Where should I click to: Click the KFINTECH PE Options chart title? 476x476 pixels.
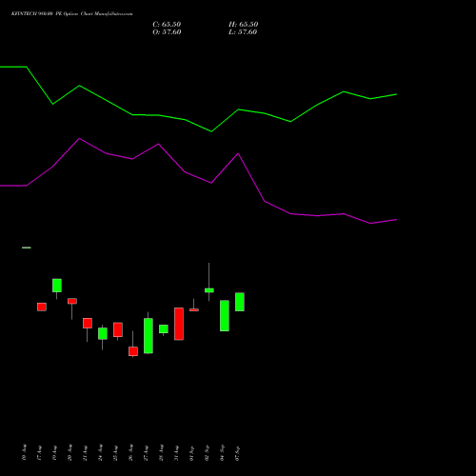(x=72, y=14)
